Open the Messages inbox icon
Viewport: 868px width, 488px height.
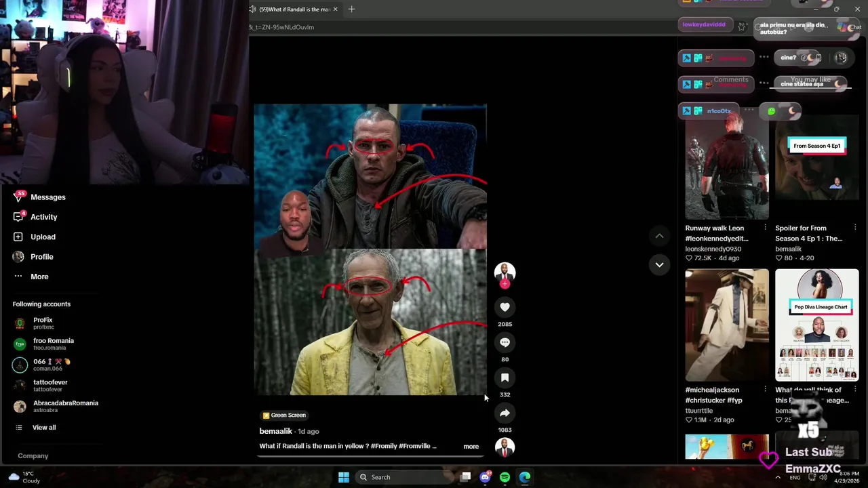[18, 197]
